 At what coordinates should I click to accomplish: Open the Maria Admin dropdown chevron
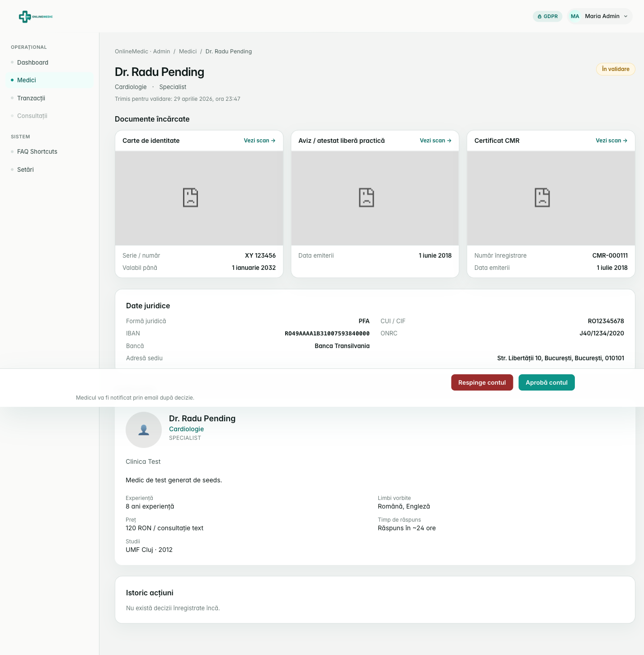(626, 16)
